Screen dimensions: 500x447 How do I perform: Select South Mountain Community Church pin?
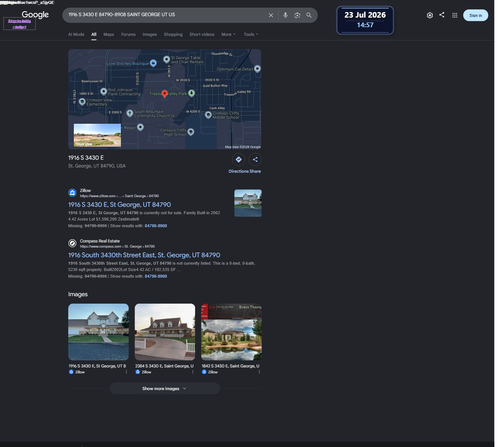click(x=130, y=113)
